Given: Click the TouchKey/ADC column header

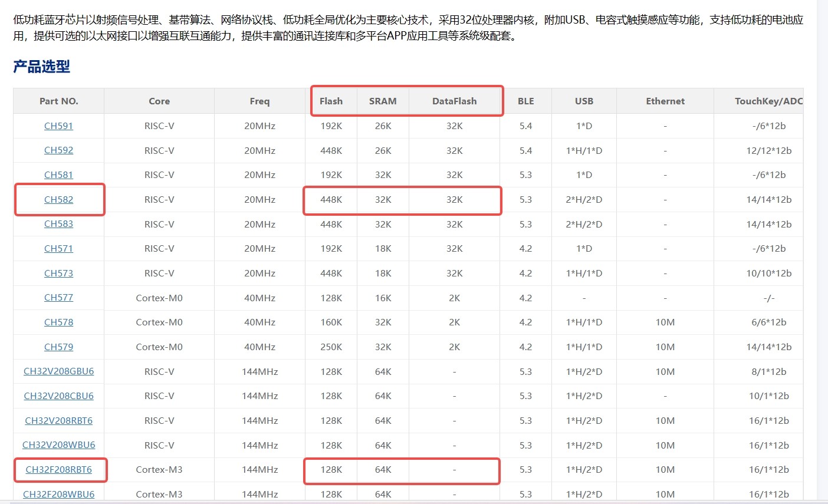Looking at the screenshot, I should (x=768, y=101).
